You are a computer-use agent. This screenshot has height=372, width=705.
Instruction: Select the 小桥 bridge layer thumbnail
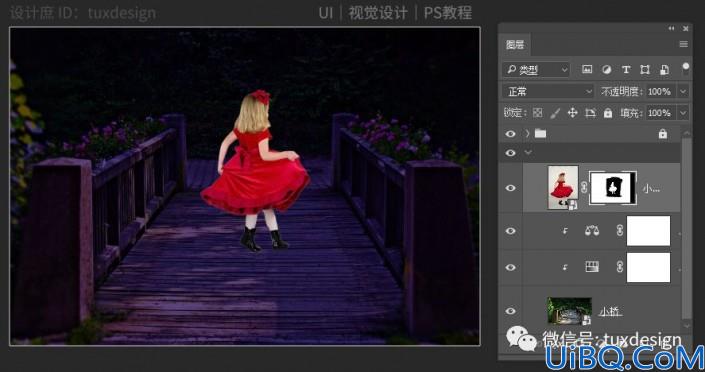[569, 311]
